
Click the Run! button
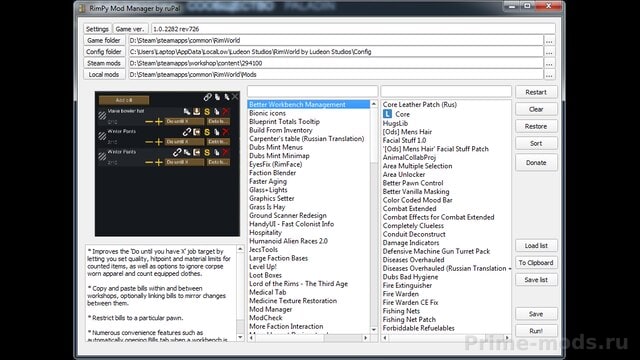[536, 331]
